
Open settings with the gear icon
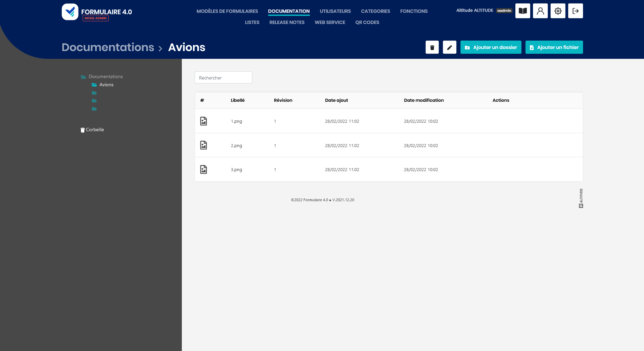558,11
